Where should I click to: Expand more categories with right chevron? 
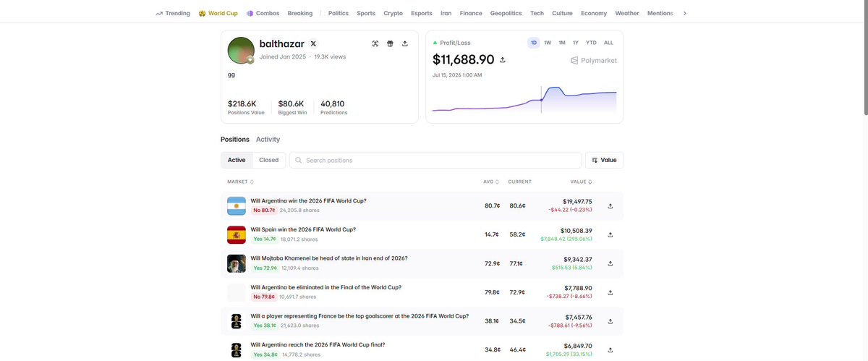(x=685, y=13)
